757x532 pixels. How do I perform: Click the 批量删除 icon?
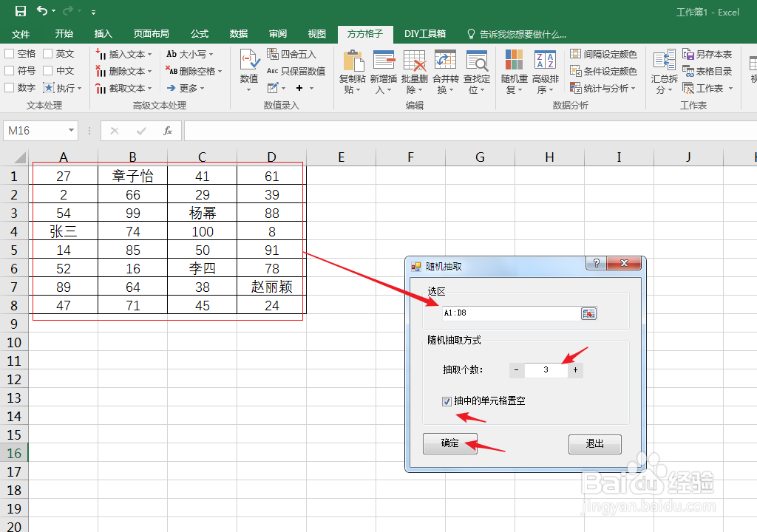pos(415,61)
